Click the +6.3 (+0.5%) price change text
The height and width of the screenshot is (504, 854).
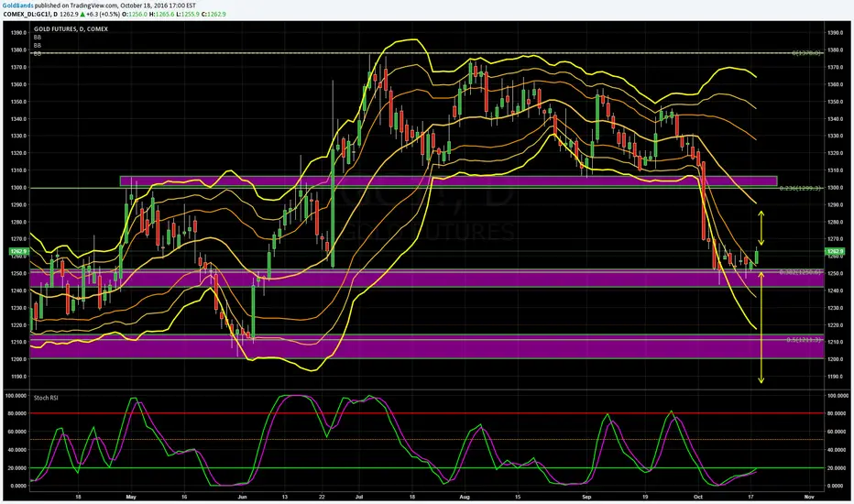[103, 14]
